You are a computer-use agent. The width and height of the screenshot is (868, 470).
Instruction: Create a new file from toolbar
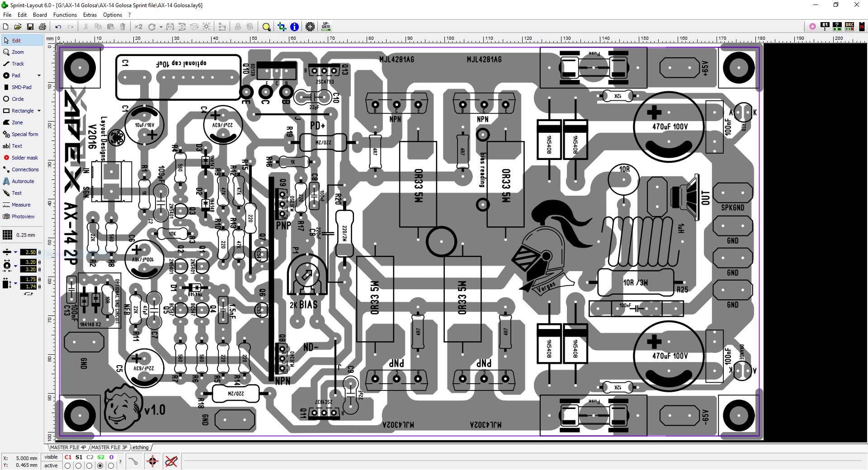tap(6, 27)
